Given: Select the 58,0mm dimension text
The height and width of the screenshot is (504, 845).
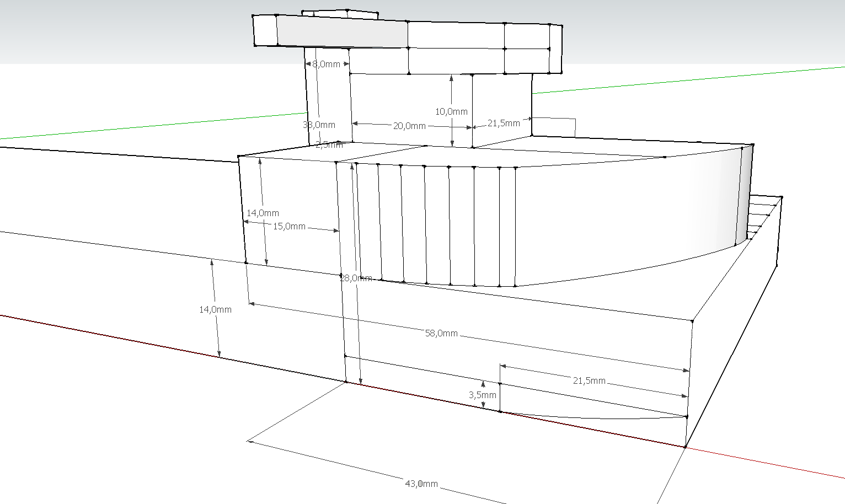Looking at the screenshot, I should pos(441,333).
